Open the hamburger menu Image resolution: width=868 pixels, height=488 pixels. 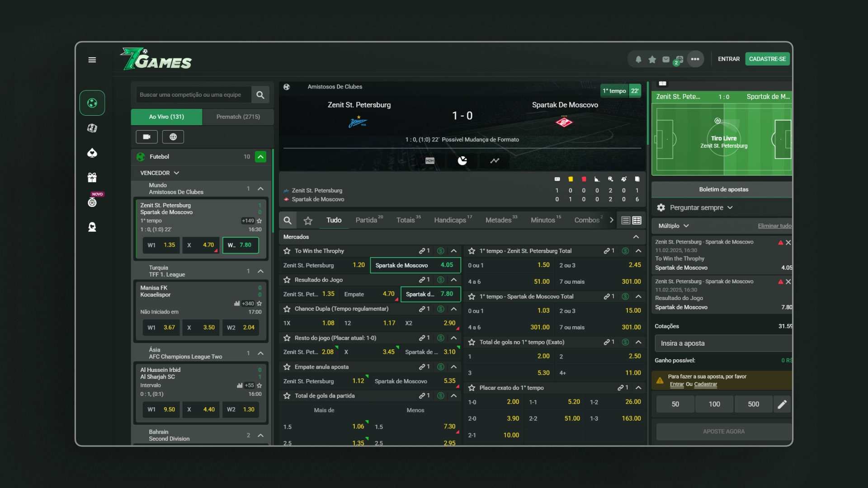(92, 60)
